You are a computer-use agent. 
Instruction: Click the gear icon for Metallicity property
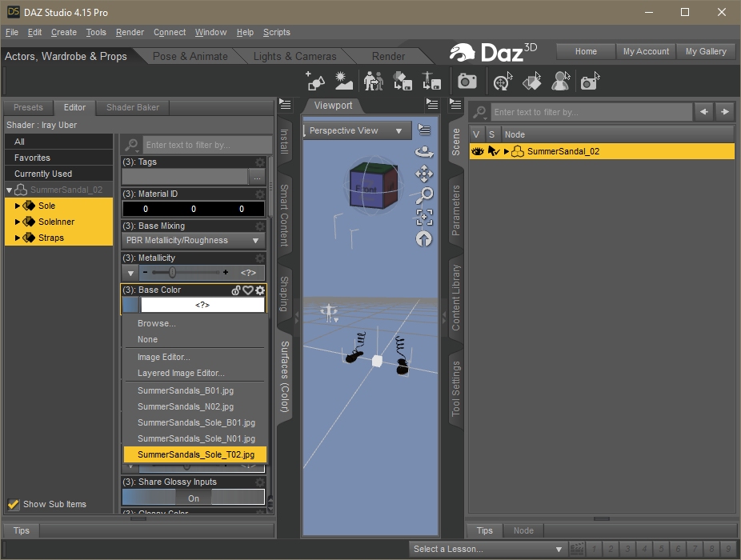tap(260, 258)
